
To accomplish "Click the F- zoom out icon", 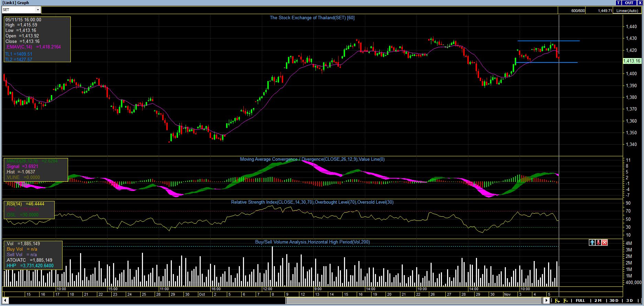I will point(566,301).
